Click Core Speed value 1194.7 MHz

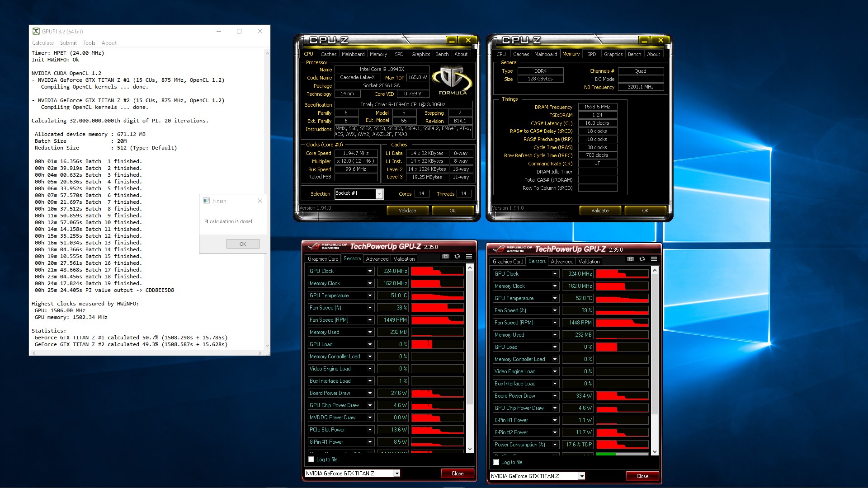pyautogui.click(x=356, y=153)
